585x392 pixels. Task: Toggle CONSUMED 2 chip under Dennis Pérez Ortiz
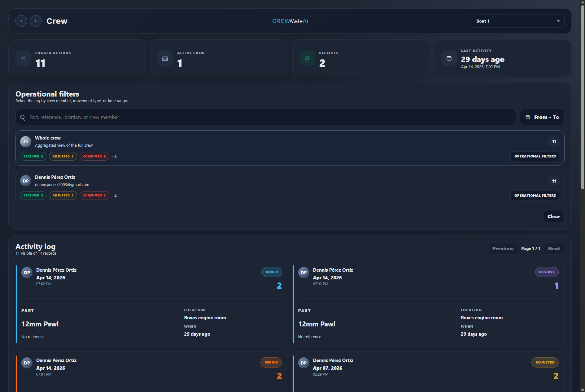94,196
